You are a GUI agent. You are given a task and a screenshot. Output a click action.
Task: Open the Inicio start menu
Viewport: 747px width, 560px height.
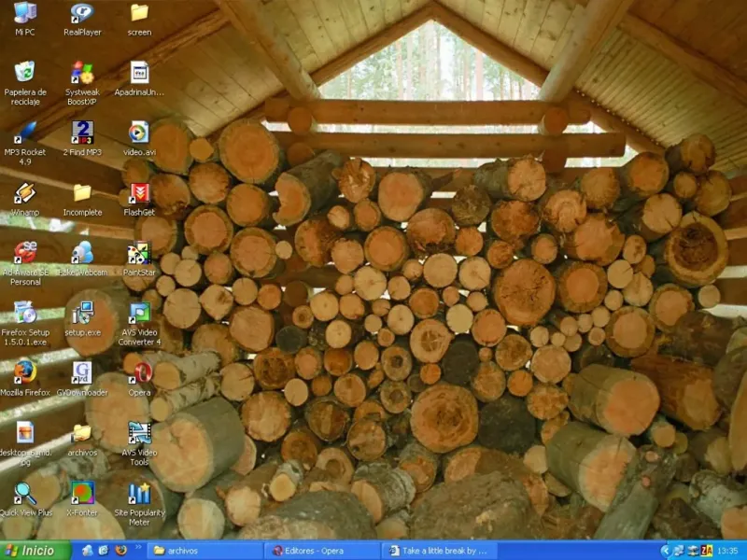click(35, 551)
